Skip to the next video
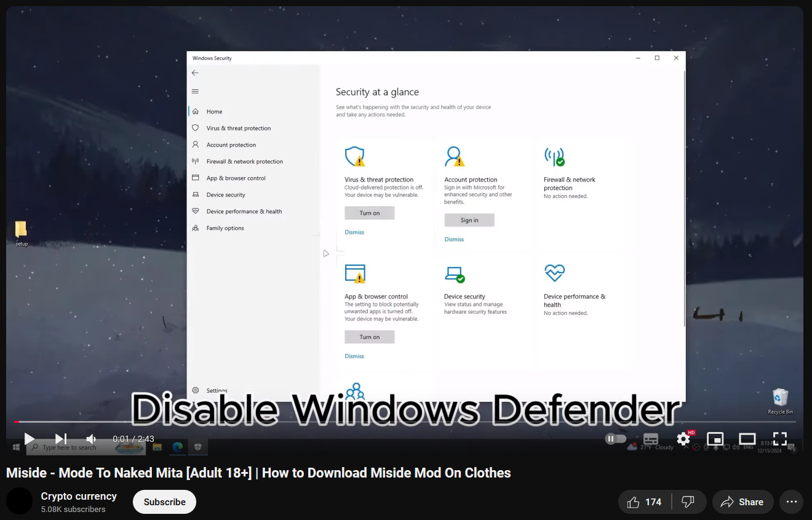Image resolution: width=812 pixels, height=520 pixels. click(60, 439)
